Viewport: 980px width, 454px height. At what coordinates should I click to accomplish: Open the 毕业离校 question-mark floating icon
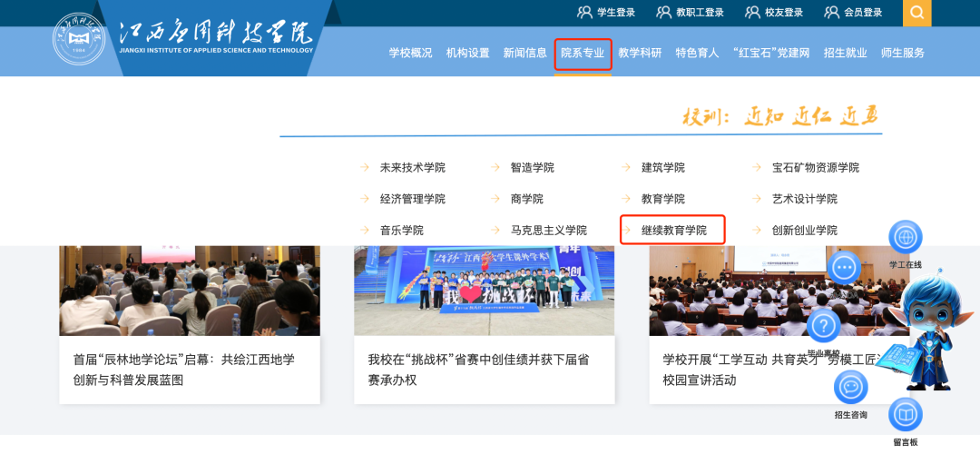[824, 326]
